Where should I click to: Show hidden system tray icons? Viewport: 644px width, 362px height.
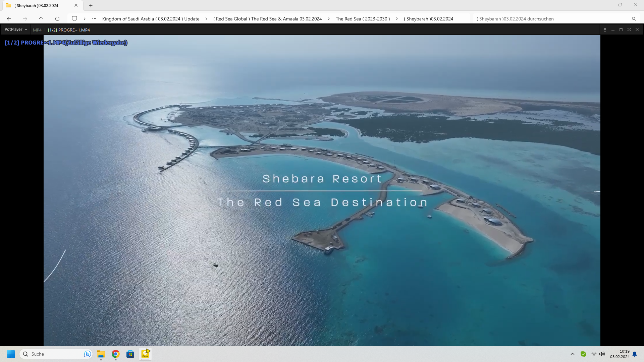click(x=573, y=354)
